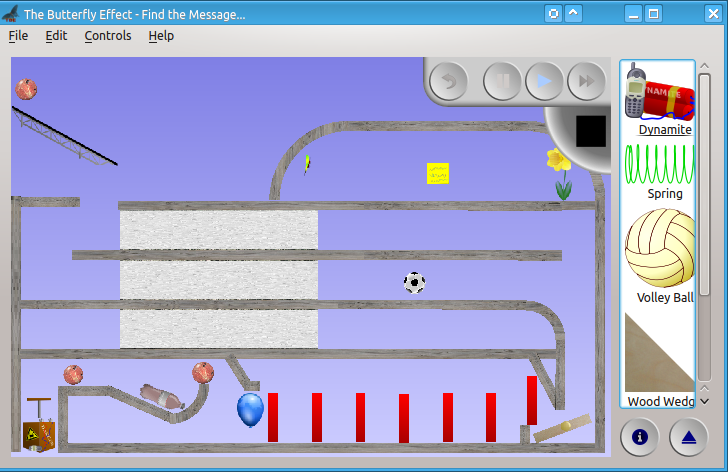The image size is (728, 472).
Task: Click the yellow daffodil flower
Action: pyautogui.click(x=559, y=170)
